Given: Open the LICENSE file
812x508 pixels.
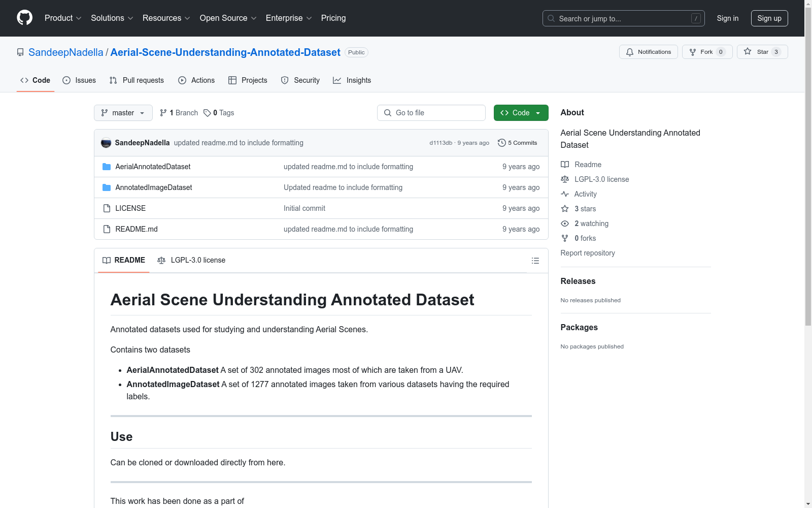Looking at the screenshot, I should tap(130, 208).
